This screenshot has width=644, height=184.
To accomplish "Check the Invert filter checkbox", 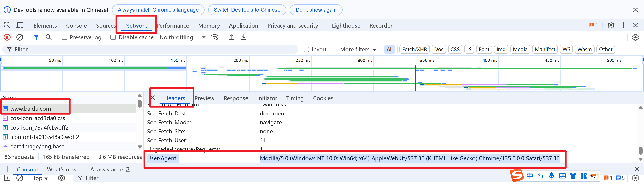I will pos(307,49).
